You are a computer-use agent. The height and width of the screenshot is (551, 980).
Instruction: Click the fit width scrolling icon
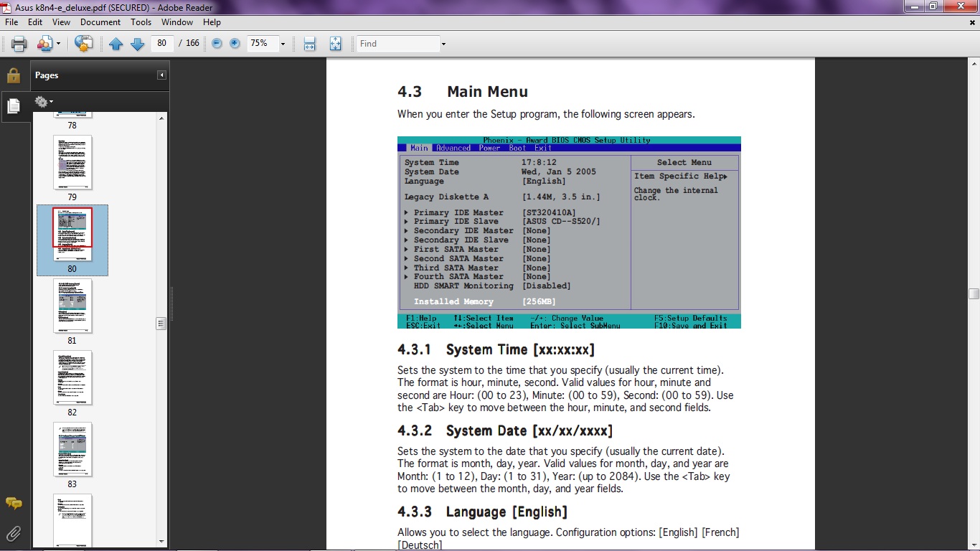(309, 44)
